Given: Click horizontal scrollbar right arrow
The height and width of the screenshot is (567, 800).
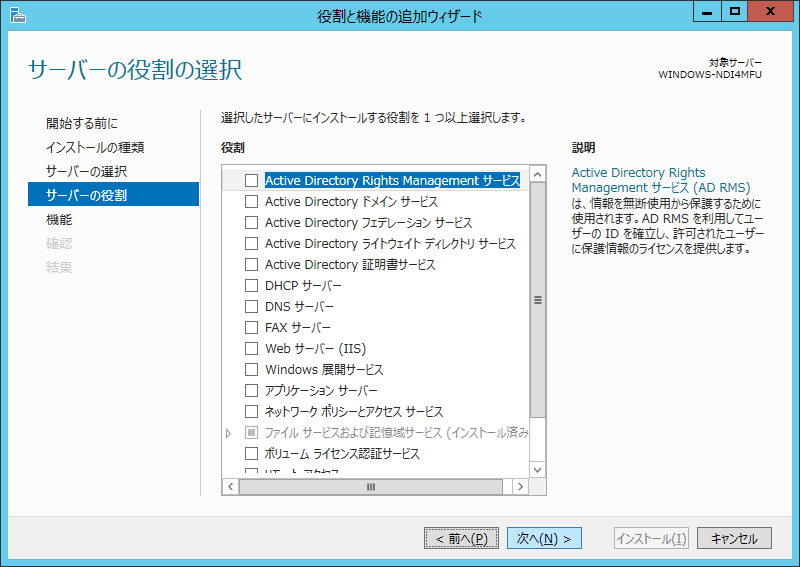Looking at the screenshot, I should click(519, 487).
